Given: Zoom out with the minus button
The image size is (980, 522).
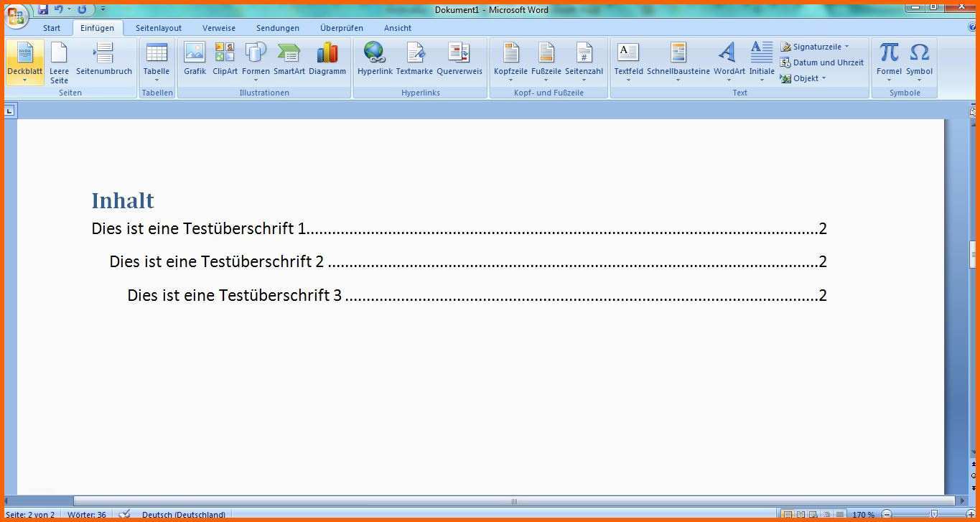Looking at the screenshot, I should pos(887,514).
